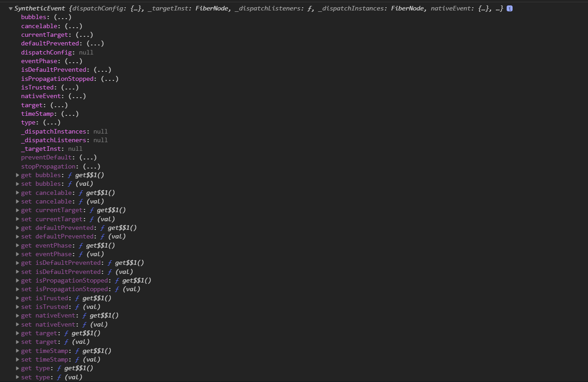Invoke getter (...) for cancelable property
588x382 pixels.
[73, 26]
